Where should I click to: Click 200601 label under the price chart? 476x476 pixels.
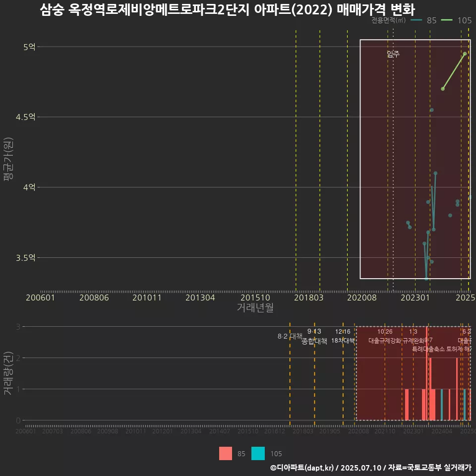40,297
